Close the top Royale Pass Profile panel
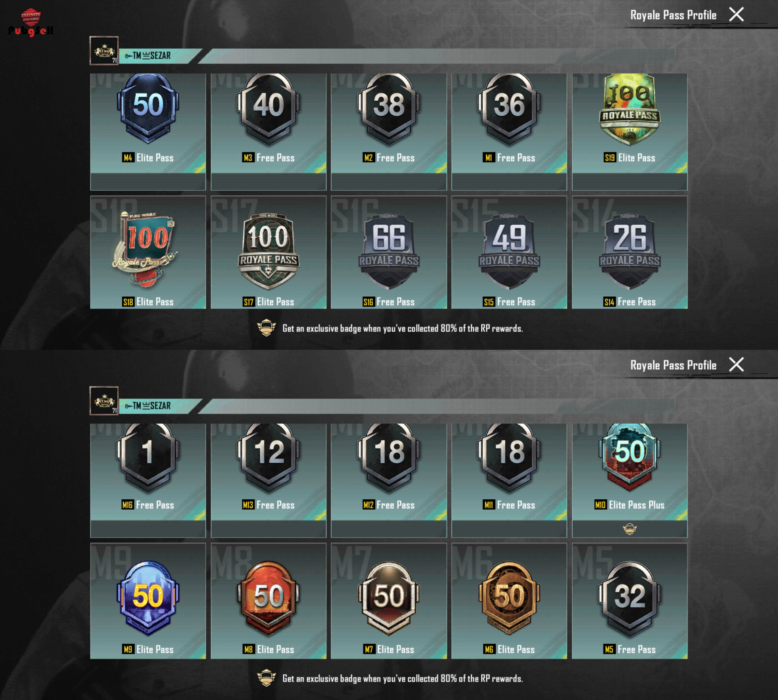The image size is (778, 700). (x=736, y=15)
